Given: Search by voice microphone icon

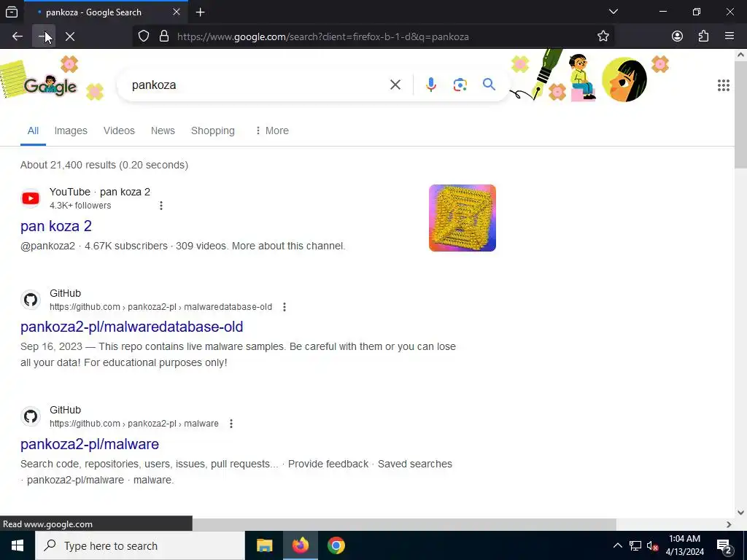Looking at the screenshot, I should (430, 85).
